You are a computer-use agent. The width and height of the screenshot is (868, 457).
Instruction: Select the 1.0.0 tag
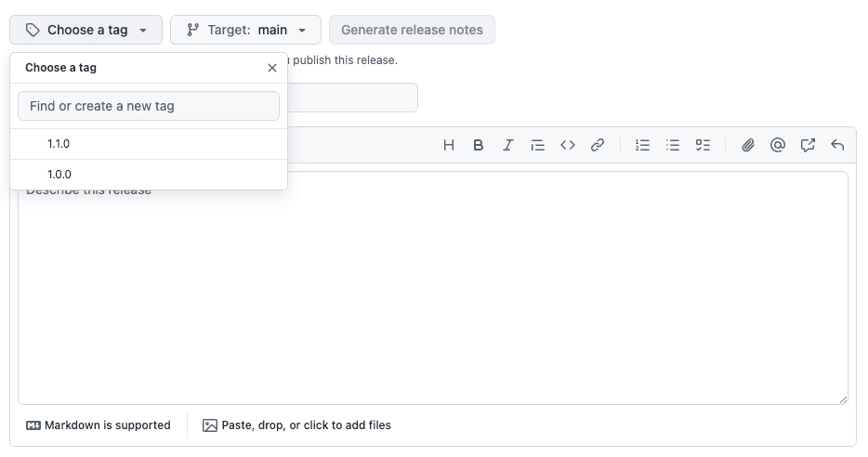[x=149, y=175]
